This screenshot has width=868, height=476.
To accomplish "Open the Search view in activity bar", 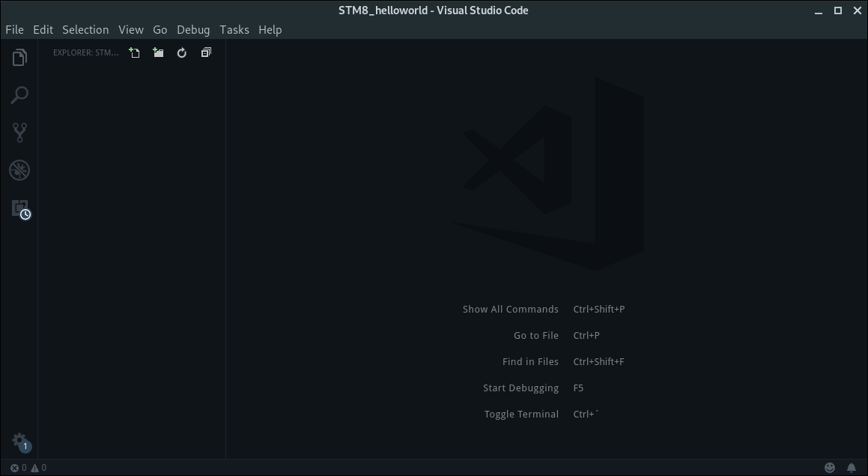I will (19, 95).
